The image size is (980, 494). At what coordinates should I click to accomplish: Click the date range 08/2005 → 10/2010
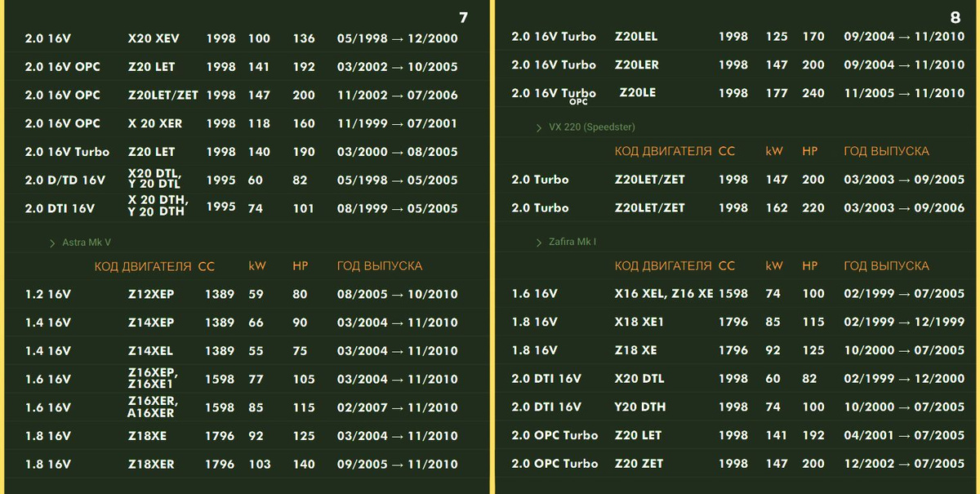(x=398, y=294)
